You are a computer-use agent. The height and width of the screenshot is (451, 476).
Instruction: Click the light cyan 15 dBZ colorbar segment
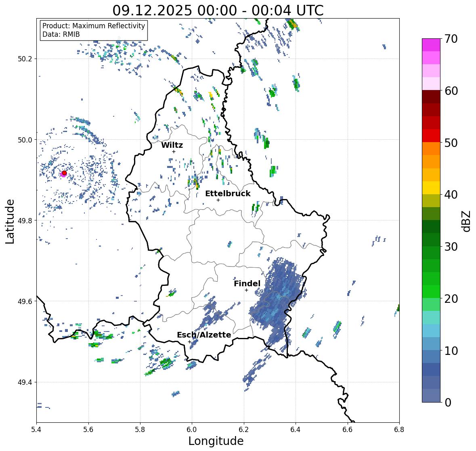[x=431, y=317]
